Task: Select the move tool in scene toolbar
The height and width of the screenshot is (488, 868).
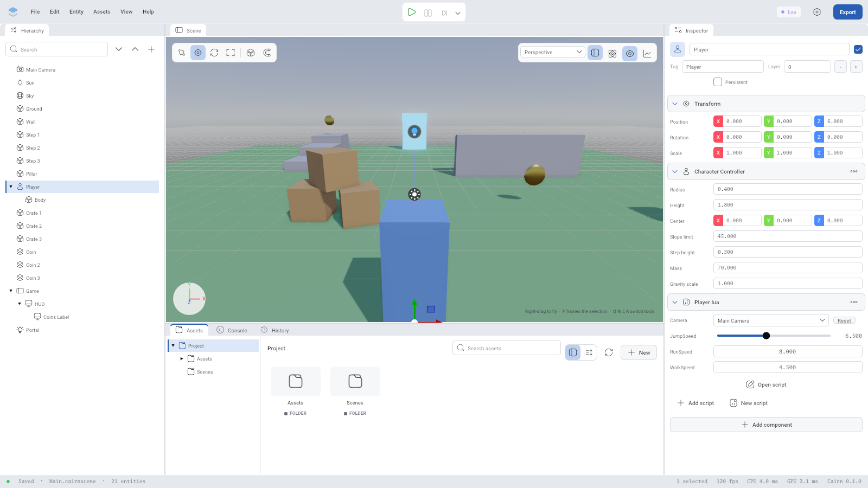Action: [x=198, y=53]
